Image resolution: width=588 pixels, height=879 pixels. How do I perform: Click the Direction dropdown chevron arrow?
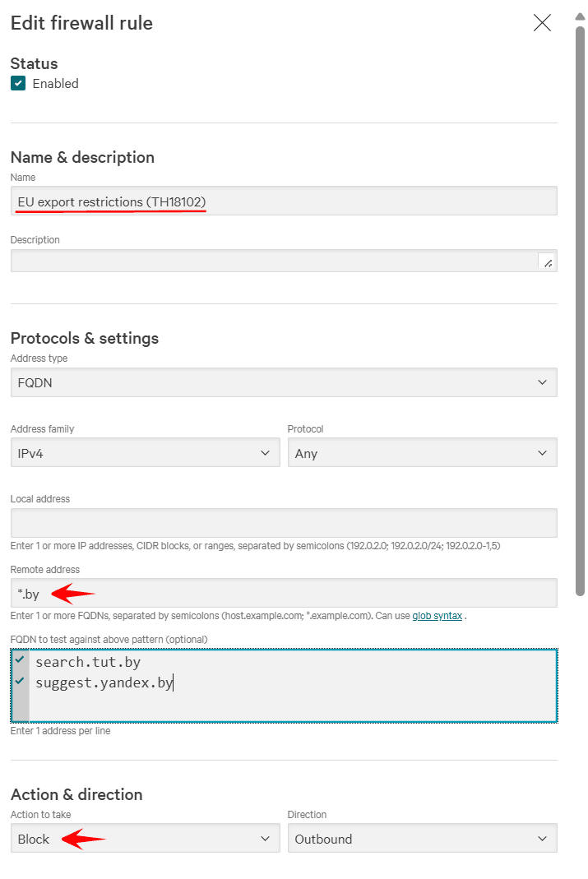click(x=542, y=839)
